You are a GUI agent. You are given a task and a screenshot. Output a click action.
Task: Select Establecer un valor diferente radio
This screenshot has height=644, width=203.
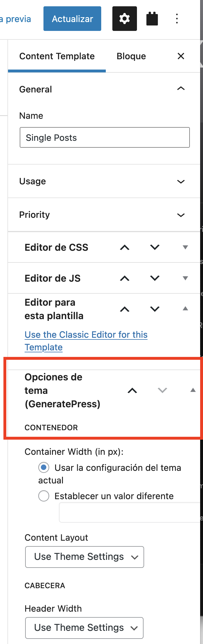44,496
